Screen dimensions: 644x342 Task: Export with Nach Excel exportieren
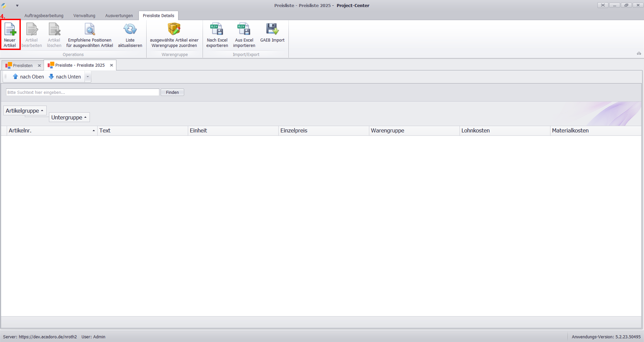[x=217, y=35]
